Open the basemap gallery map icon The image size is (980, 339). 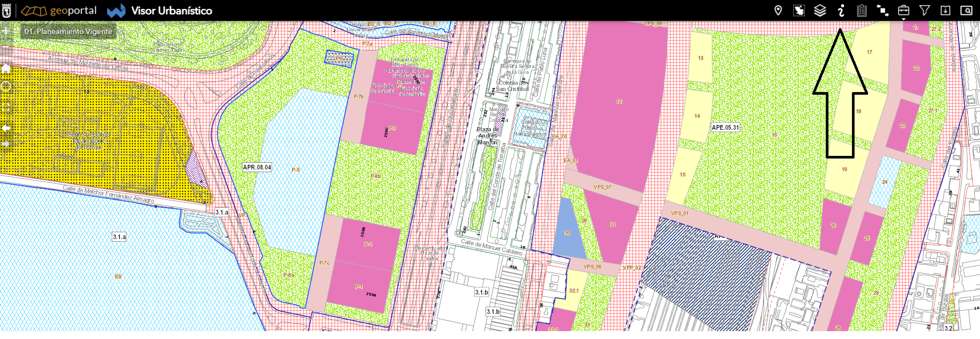(799, 10)
